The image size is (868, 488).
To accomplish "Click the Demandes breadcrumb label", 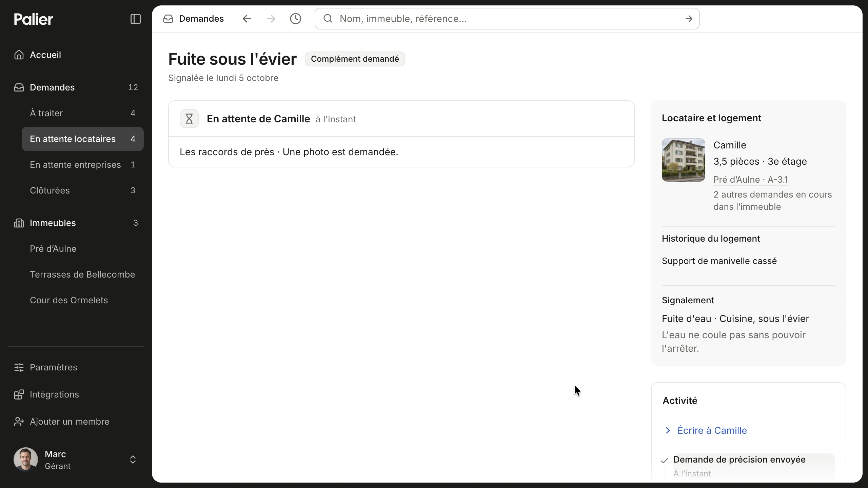I will pos(201,19).
